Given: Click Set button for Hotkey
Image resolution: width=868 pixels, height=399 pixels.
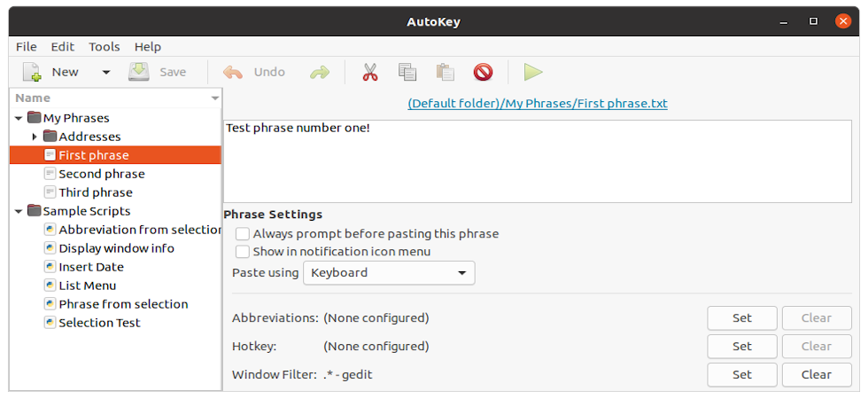Looking at the screenshot, I should (x=742, y=347).
